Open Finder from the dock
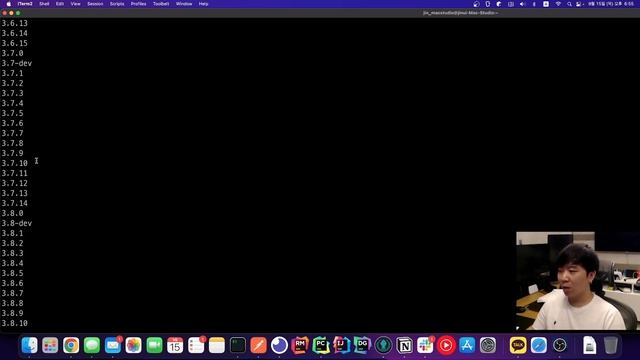This screenshot has width=640, height=360. 29,345
